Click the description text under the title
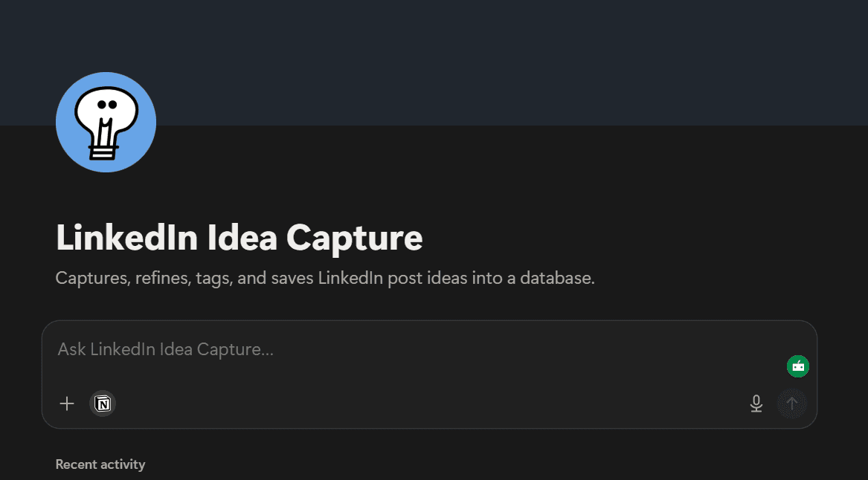The image size is (868, 480). click(x=325, y=278)
